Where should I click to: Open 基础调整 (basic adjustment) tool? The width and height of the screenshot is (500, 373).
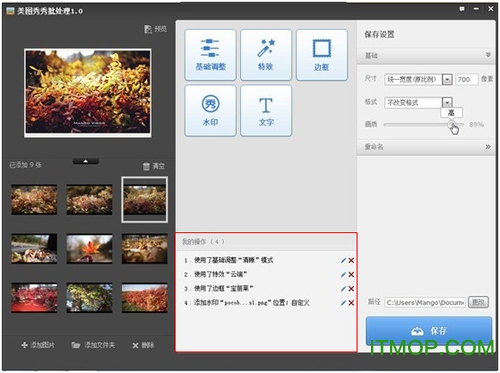click(210, 55)
